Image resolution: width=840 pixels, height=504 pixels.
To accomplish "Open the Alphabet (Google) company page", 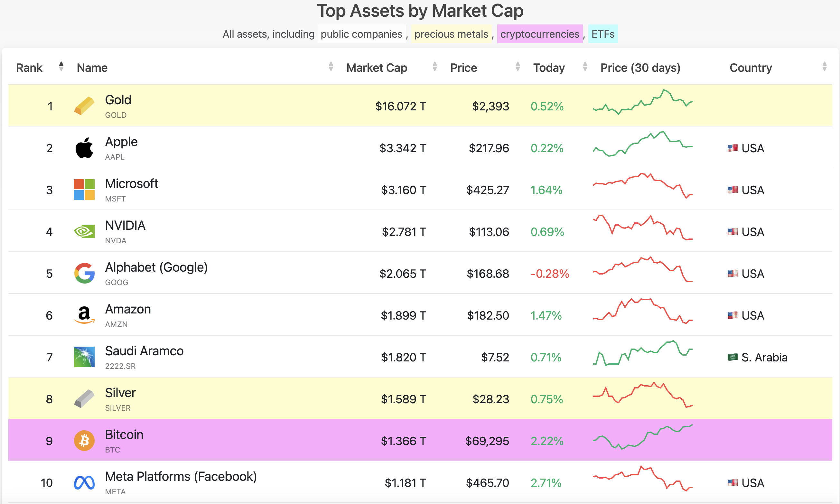I will coord(156,268).
